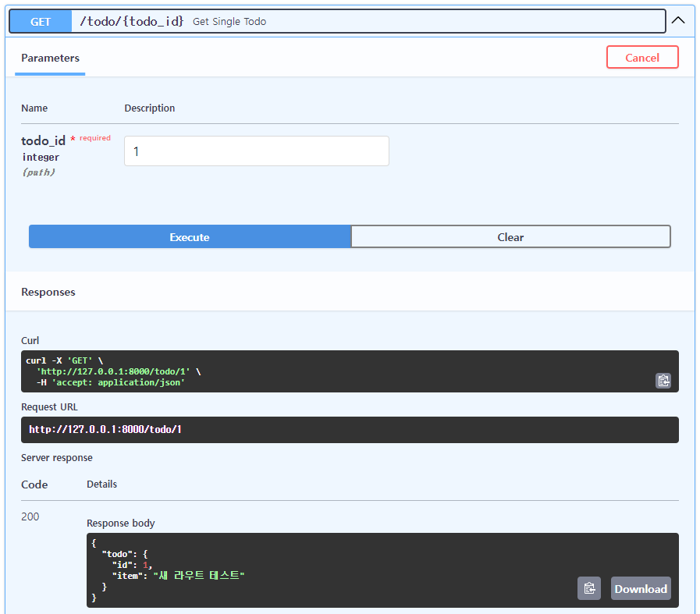
Task: Click the integer type label
Action: pyautogui.click(x=41, y=157)
